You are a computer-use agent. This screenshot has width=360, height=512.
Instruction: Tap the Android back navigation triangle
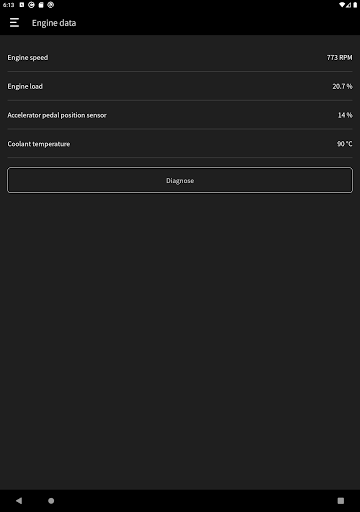(19, 500)
